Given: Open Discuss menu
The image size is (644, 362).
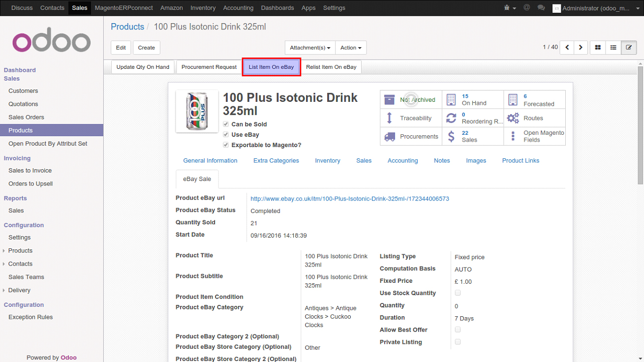Looking at the screenshot, I should 22,8.
